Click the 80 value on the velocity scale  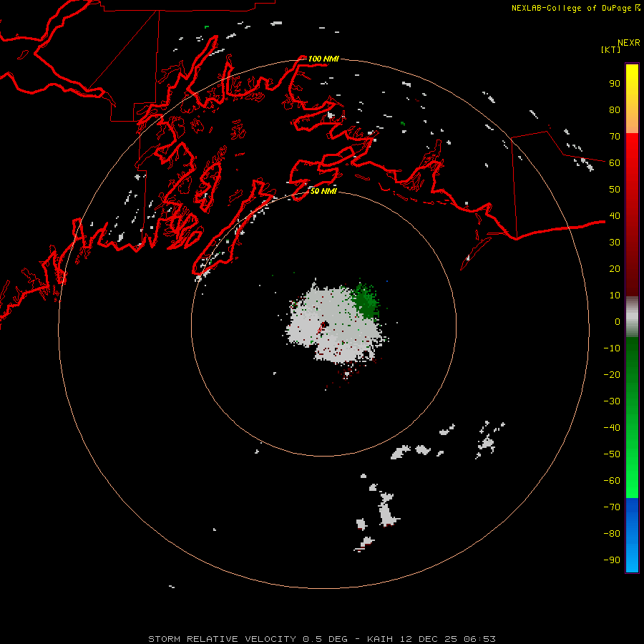click(x=615, y=110)
